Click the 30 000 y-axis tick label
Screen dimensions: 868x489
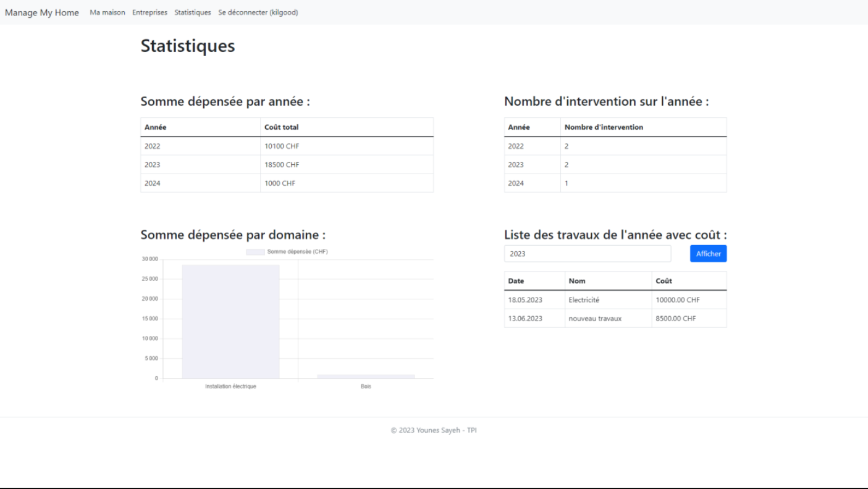tap(150, 259)
